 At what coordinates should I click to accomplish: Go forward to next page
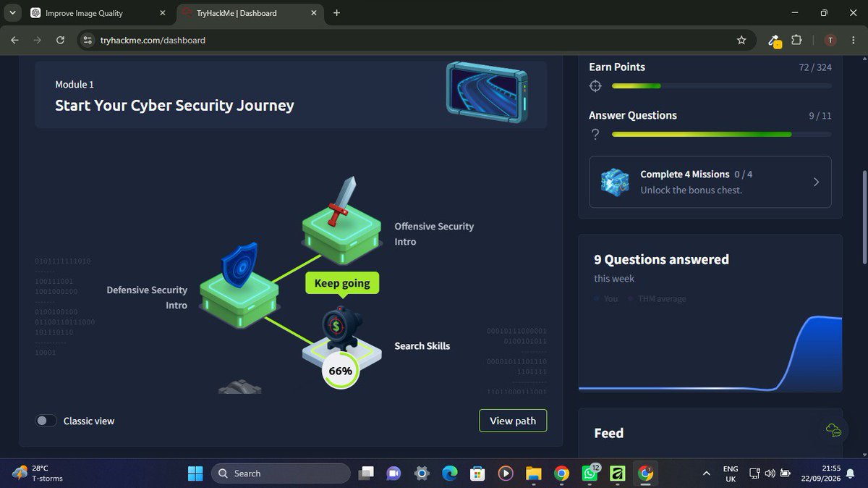point(38,41)
